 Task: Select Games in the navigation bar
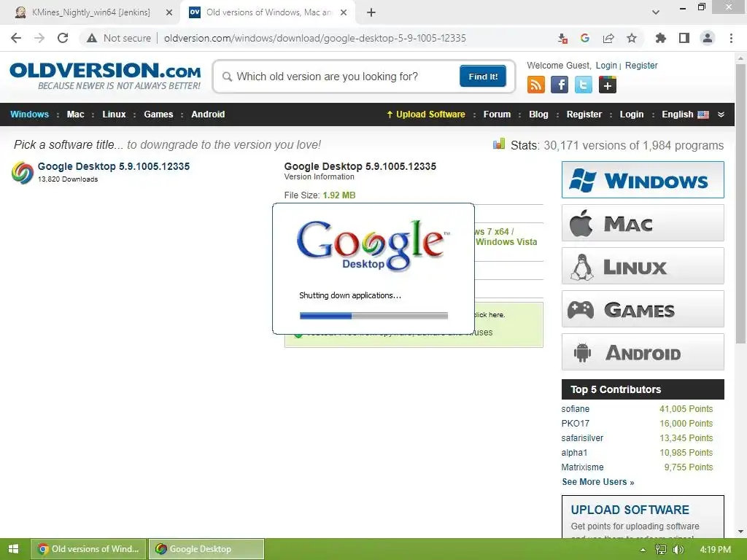pyautogui.click(x=158, y=114)
